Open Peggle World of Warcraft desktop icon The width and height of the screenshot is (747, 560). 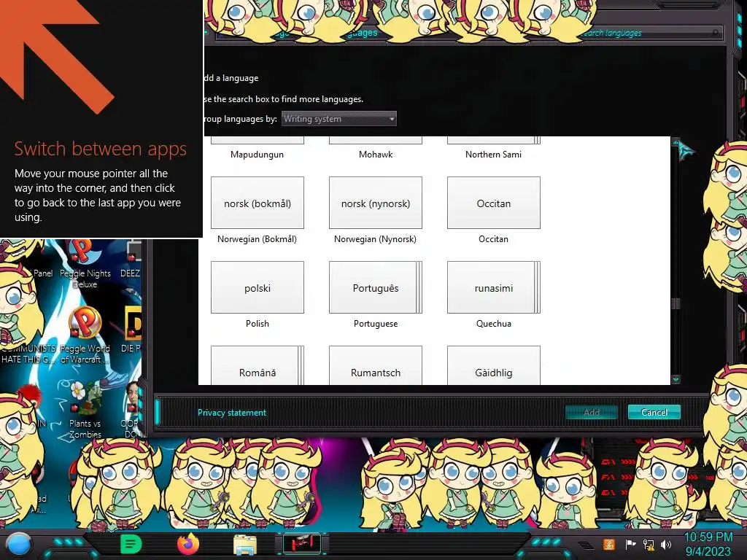(85, 335)
